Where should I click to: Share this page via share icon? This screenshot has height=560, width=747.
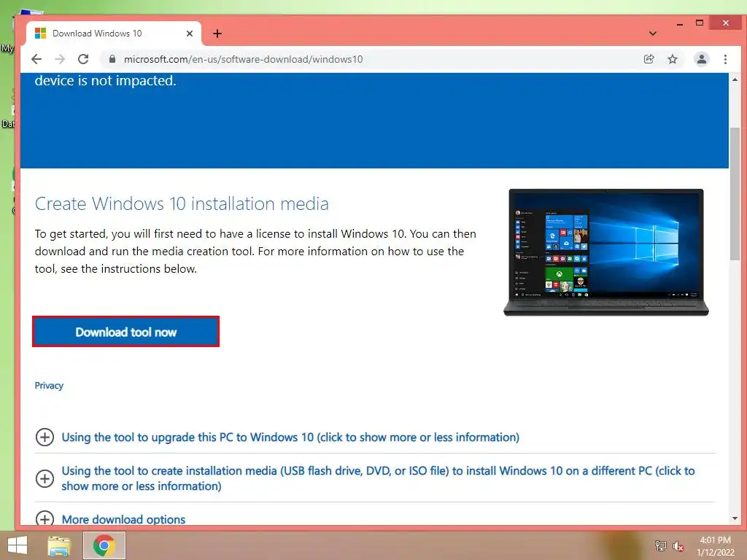649,59
